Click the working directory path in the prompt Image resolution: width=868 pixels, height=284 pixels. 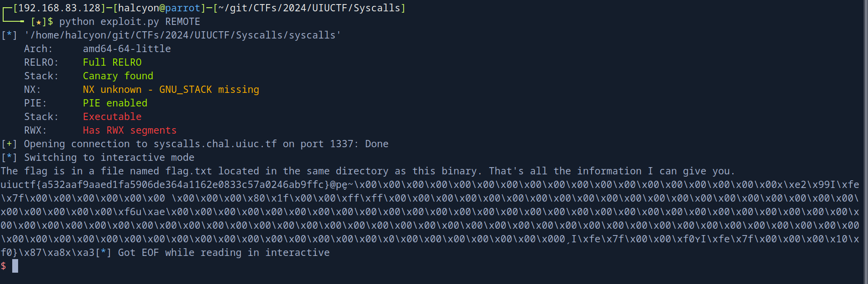pyautogui.click(x=309, y=8)
